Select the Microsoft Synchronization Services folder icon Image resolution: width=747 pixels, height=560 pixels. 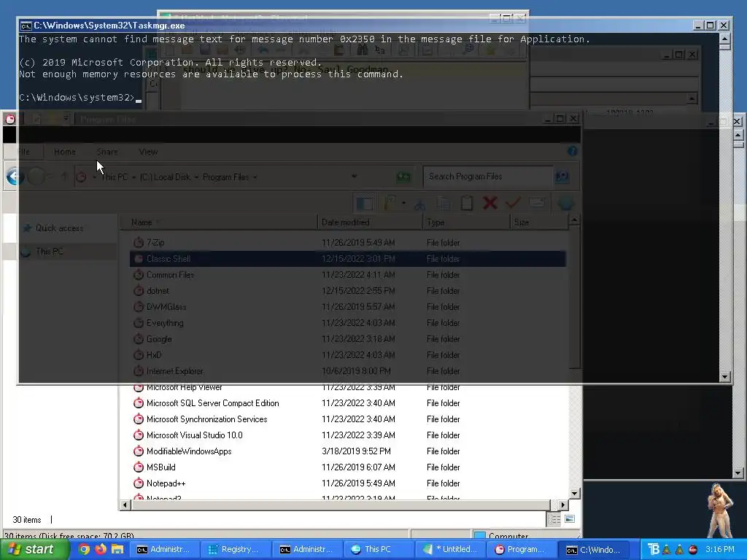tap(138, 419)
